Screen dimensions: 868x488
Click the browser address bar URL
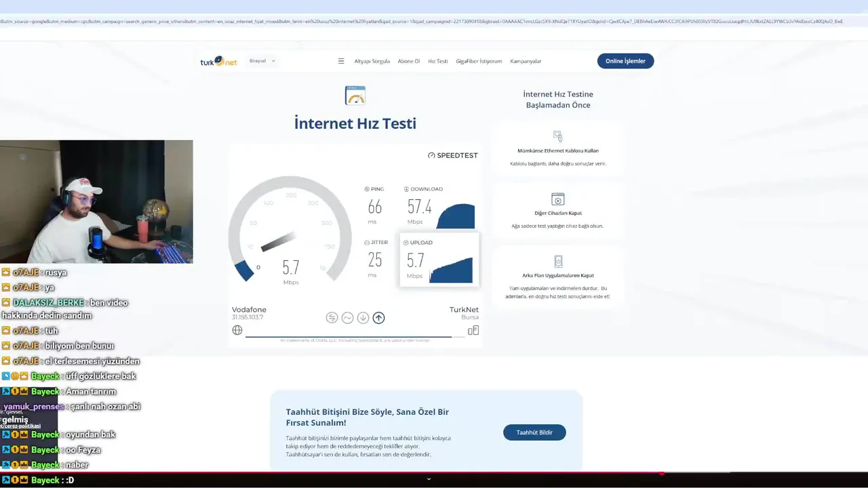(420, 22)
